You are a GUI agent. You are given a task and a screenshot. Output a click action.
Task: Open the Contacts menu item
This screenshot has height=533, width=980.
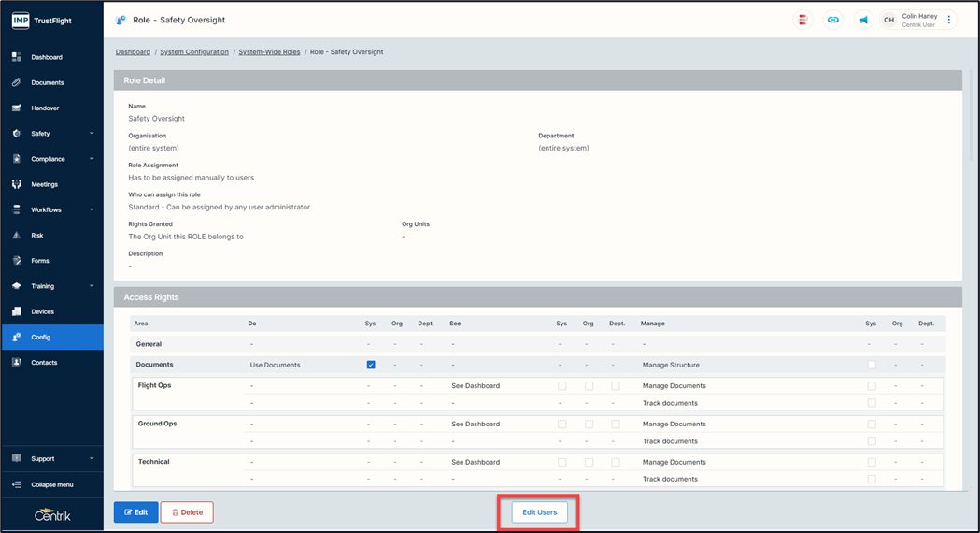click(44, 363)
